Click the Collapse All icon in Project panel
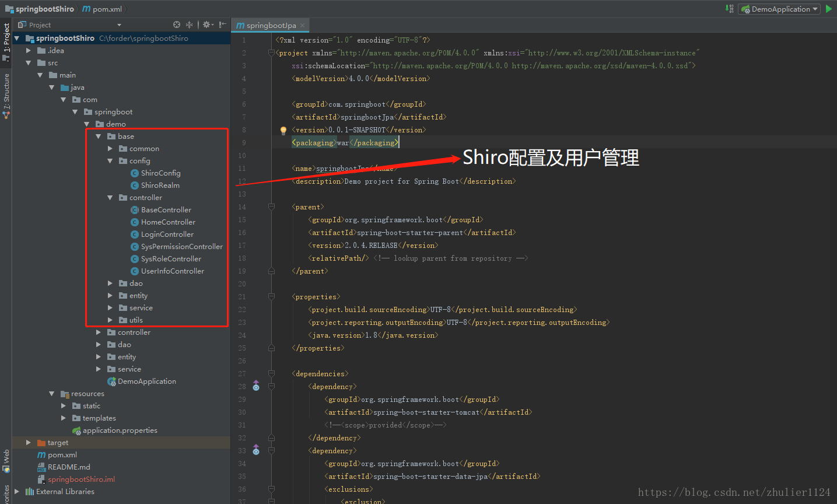Image resolution: width=837 pixels, height=504 pixels. click(x=189, y=24)
